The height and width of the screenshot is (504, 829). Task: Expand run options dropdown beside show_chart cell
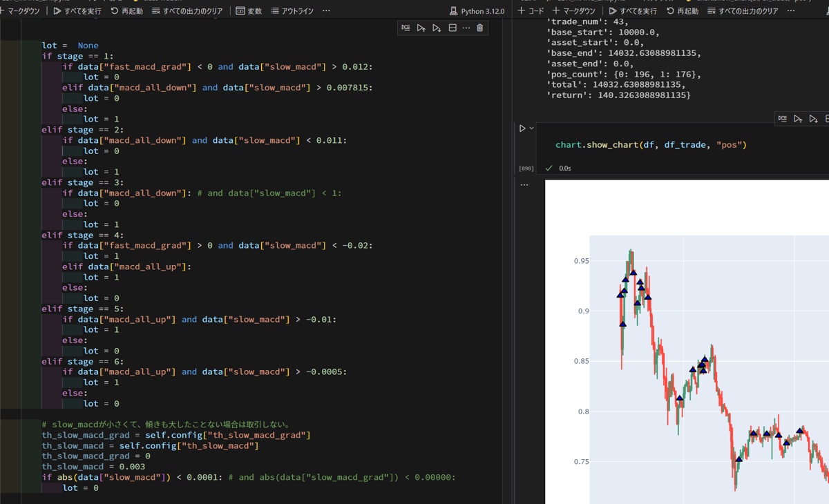531,128
